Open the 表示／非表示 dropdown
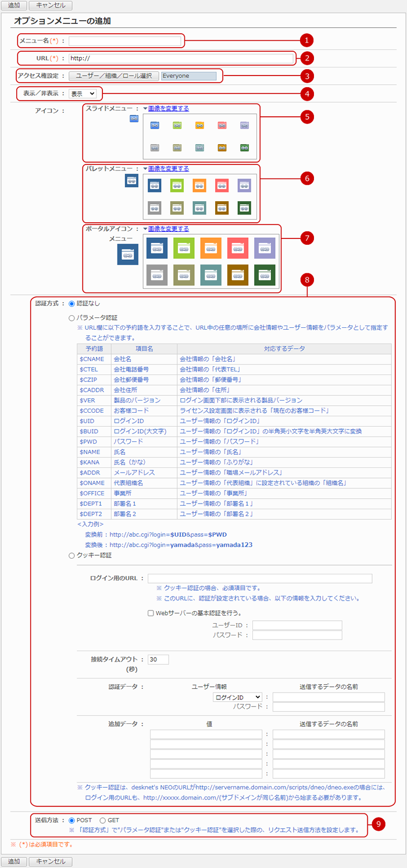 [x=83, y=94]
